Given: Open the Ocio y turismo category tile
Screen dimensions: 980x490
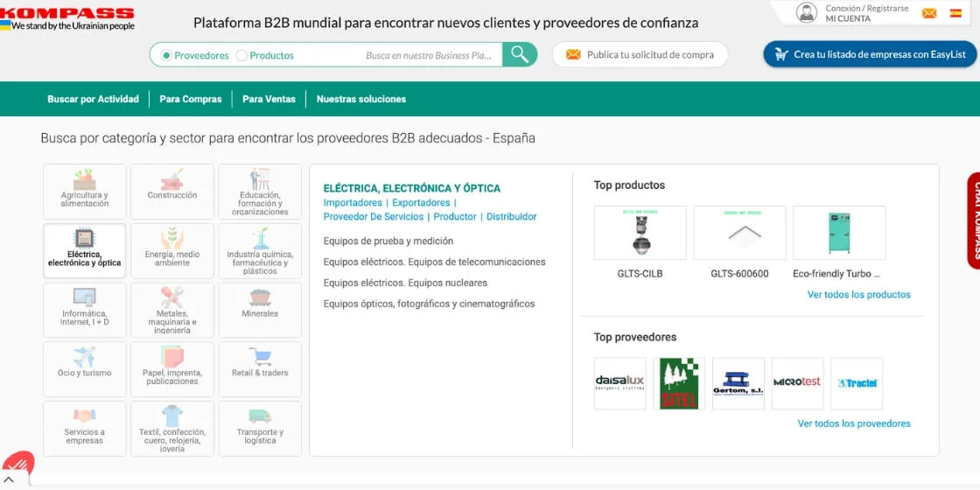Looking at the screenshot, I should tap(84, 368).
